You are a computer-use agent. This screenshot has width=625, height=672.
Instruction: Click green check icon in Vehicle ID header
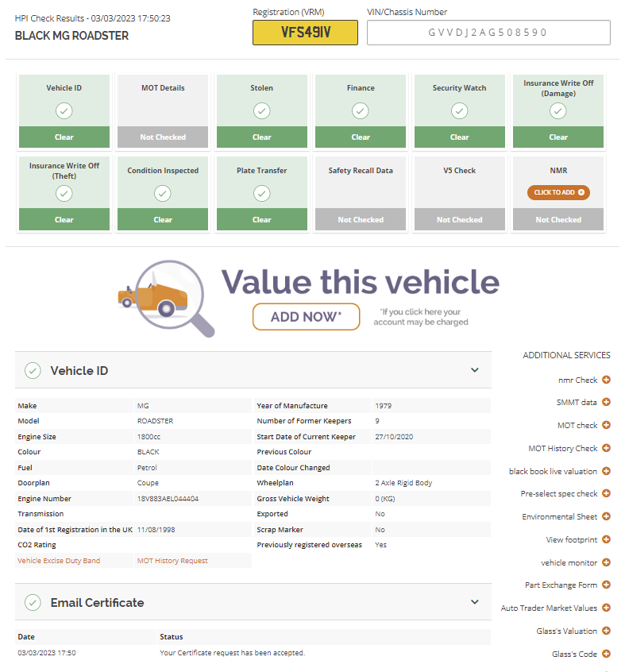[33, 371]
